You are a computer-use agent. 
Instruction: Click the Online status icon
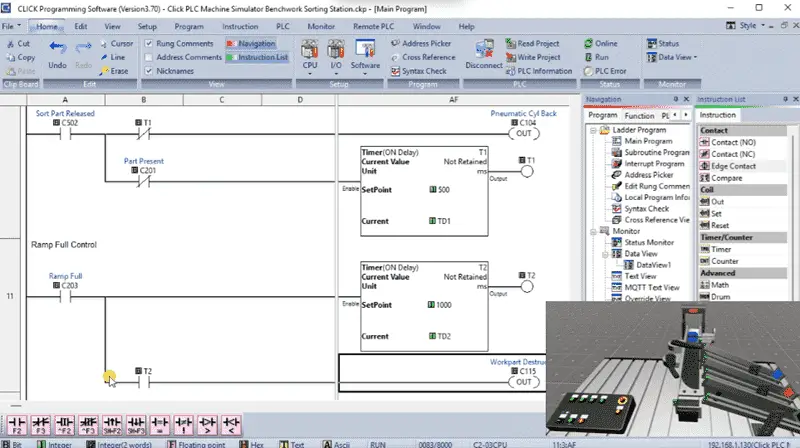pos(601,44)
